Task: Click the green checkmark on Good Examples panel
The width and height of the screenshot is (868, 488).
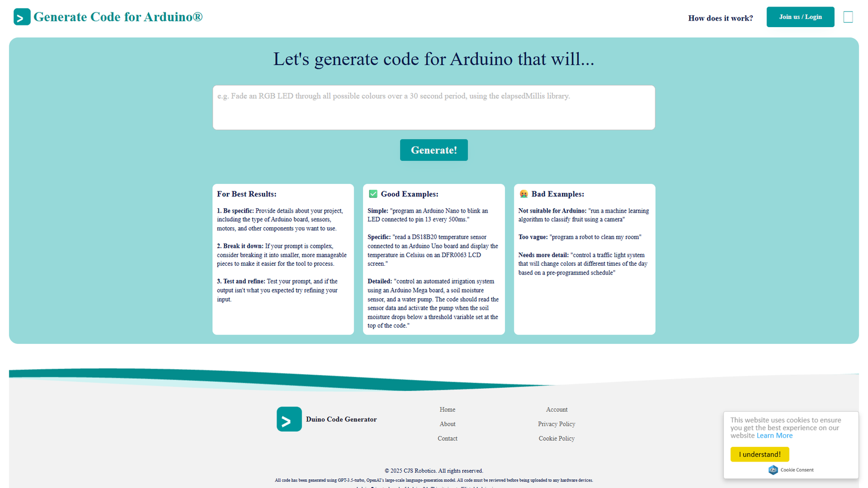Action: point(373,194)
